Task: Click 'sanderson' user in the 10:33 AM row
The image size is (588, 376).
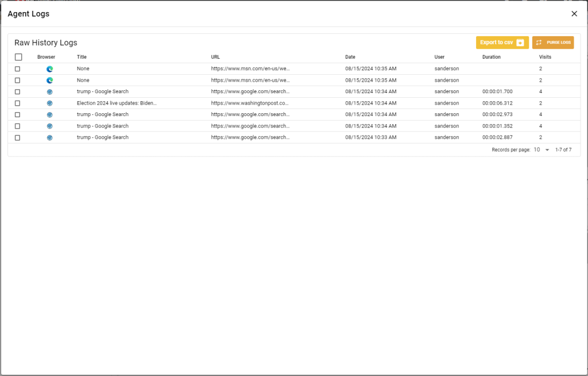Action: (447, 137)
